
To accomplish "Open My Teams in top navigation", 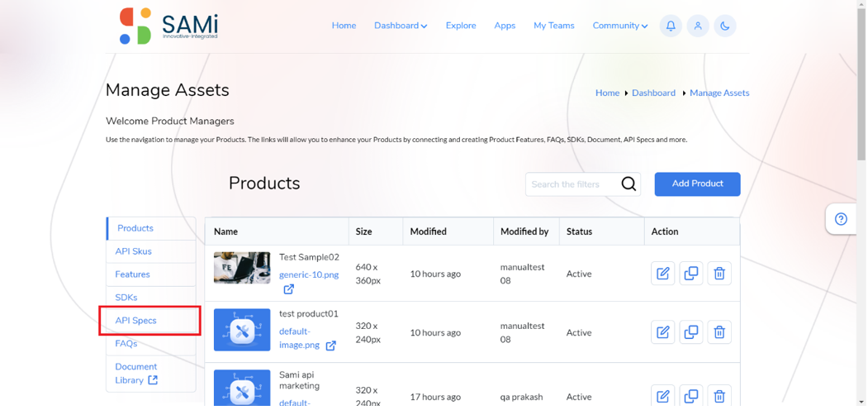I will click(x=553, y=26).
